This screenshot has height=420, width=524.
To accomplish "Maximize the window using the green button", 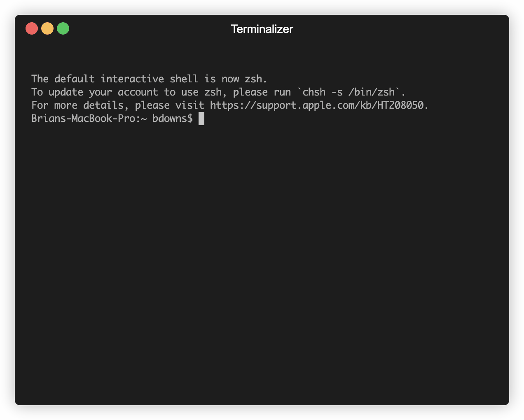I will coord(63,28).
